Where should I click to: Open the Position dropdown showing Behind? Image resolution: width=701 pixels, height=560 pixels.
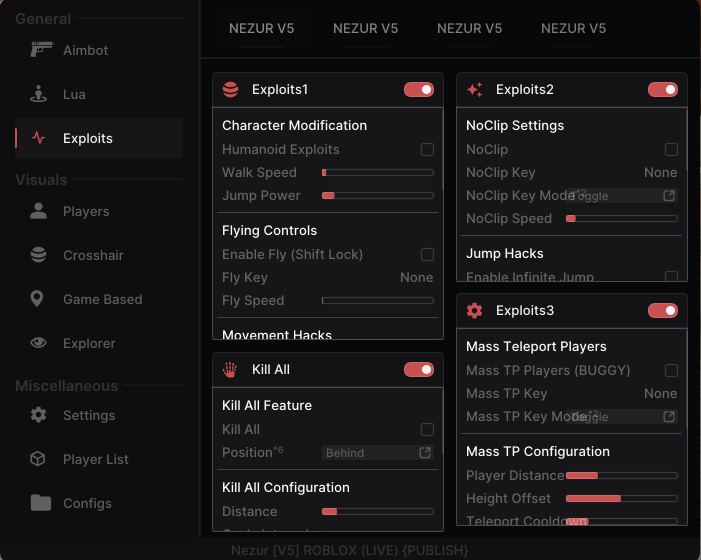click(378, 452)
